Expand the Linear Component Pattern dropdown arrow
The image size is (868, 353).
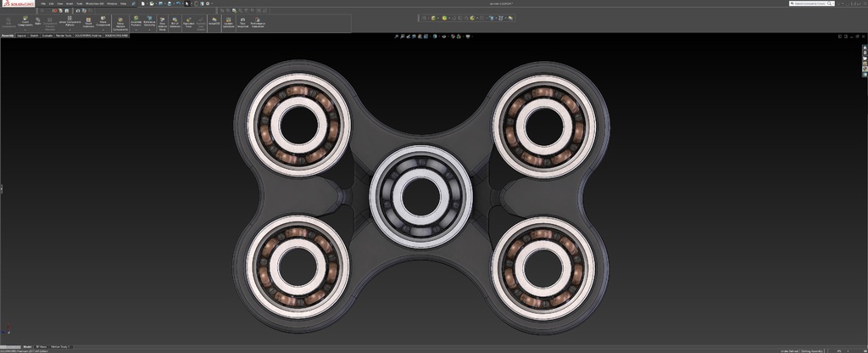point(70,30)
